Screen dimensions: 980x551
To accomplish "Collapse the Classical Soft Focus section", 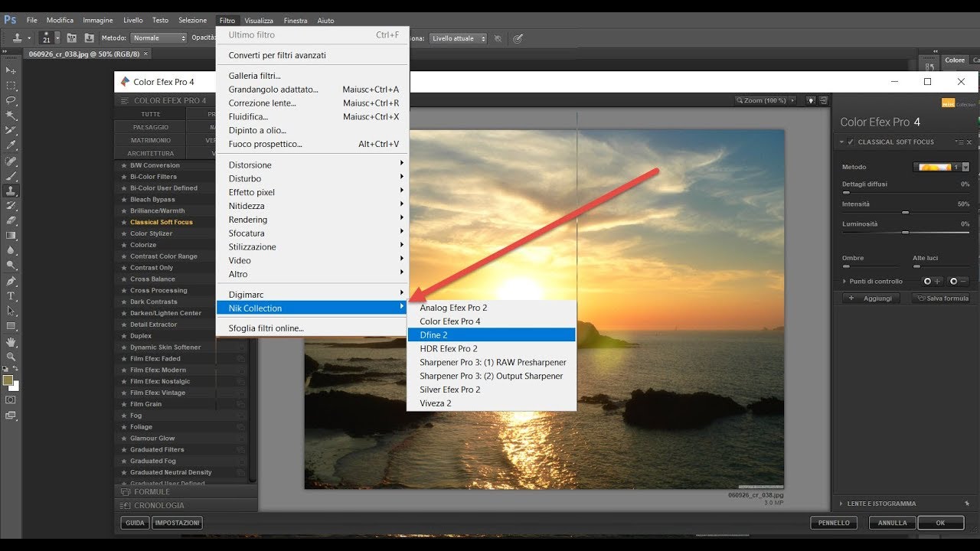I will 842,142.
